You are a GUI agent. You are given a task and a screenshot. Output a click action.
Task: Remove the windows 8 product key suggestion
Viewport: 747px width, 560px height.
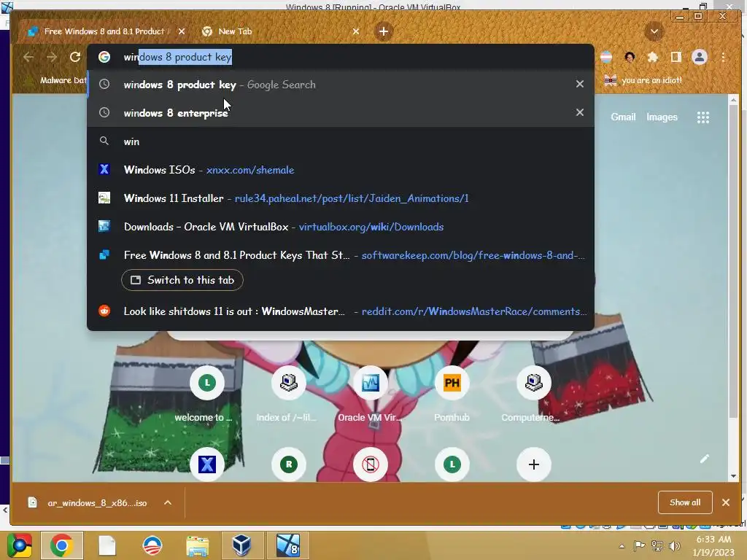[x=580, y=85]
